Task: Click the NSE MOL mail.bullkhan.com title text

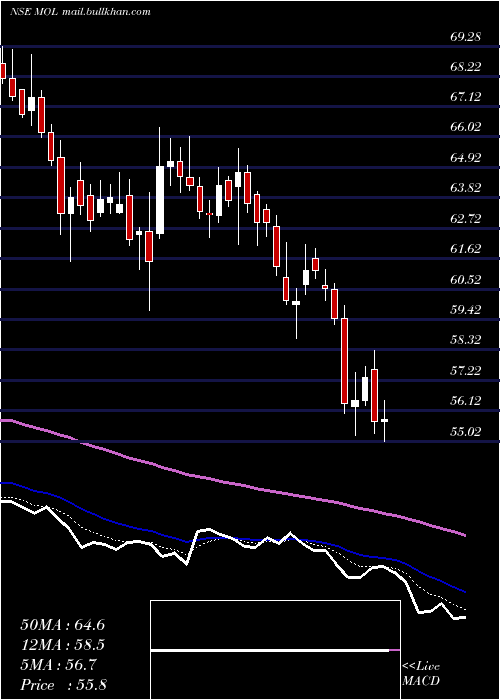Action: [80, 12]
